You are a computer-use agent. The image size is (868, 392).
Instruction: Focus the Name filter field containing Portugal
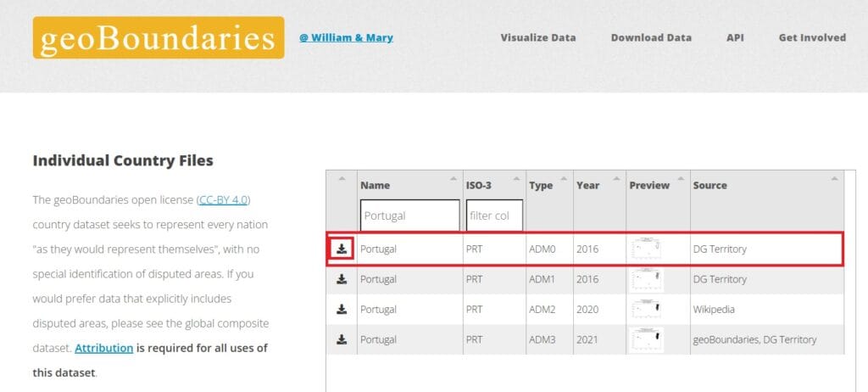[x=409, y=216]
